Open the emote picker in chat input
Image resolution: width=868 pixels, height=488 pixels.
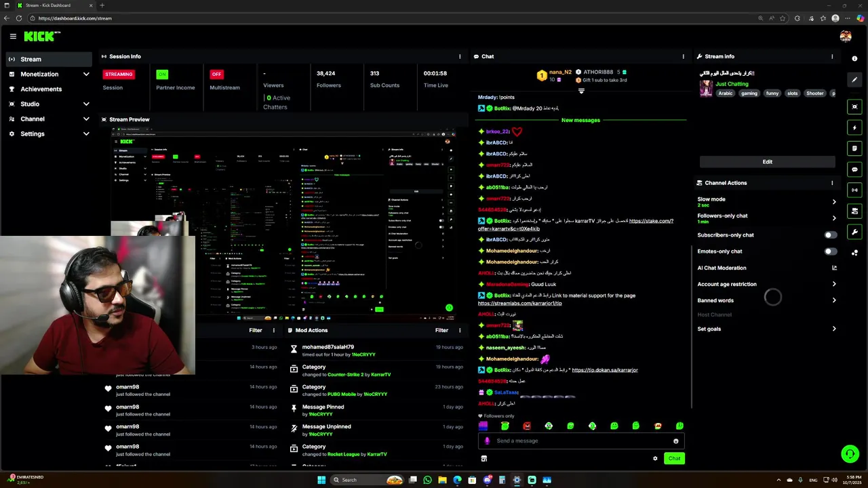[675, 441]
